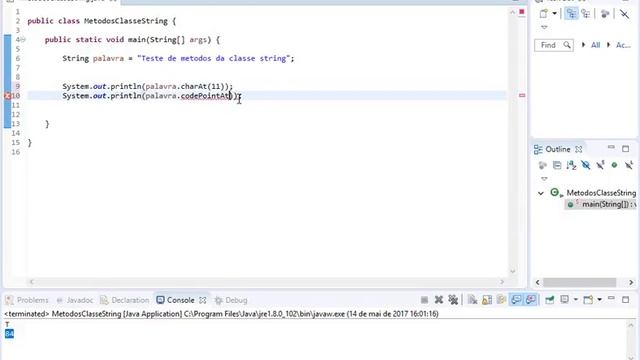Collapse the MetodosClasseString node in Outline
The height and width of the screenshot is (360, 640).
point(541,193)
